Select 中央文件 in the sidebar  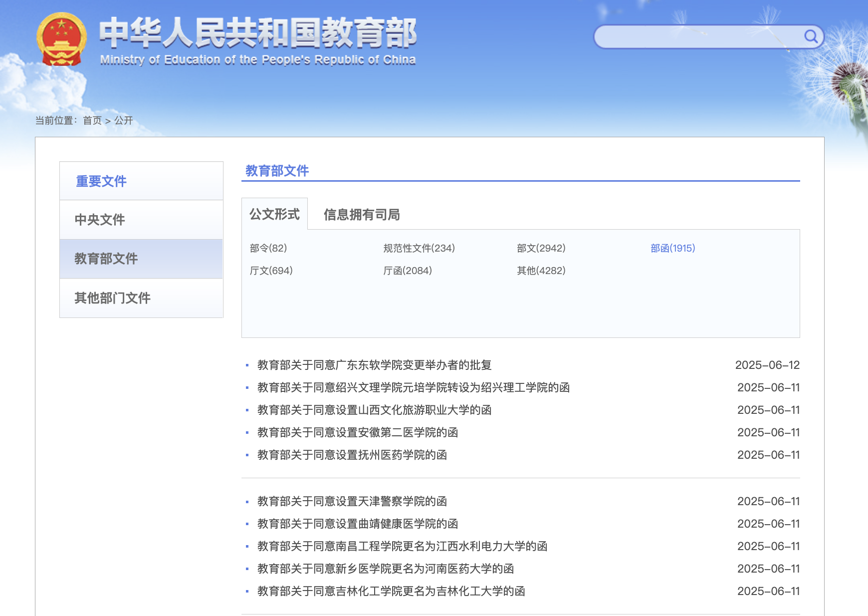click(x=100, y=220)
